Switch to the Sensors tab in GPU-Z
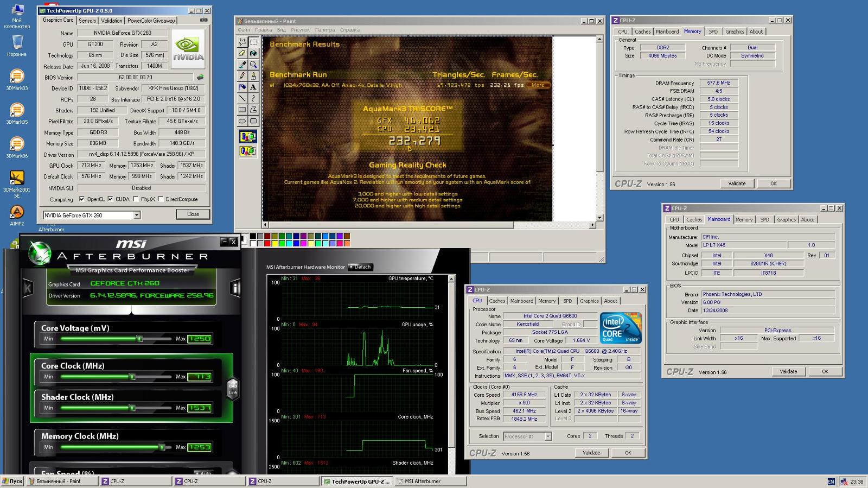This screenshot has width=868, height=488. 87,21
